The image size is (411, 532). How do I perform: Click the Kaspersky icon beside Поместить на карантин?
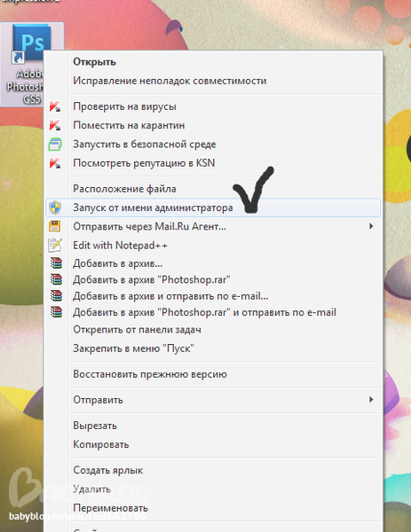(x=55, y=126)
